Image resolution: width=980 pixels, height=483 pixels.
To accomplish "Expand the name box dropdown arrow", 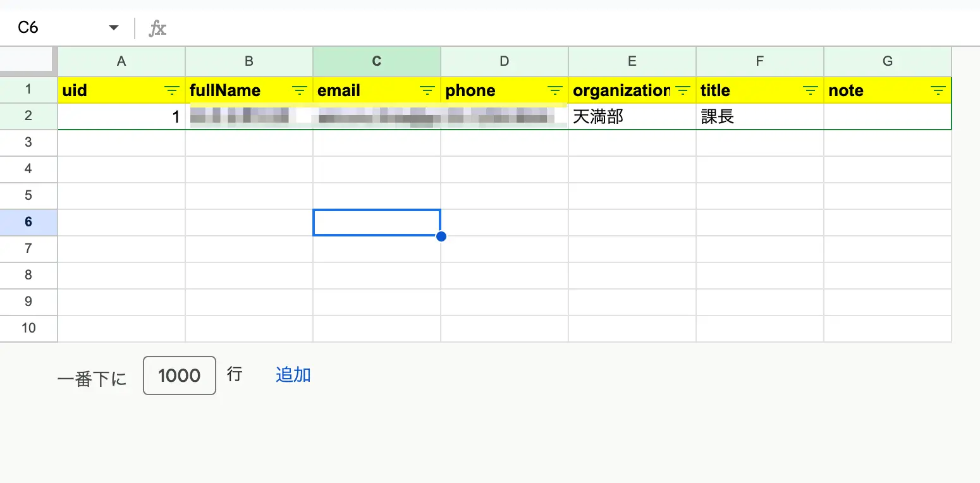I will (x=114, y=28).
